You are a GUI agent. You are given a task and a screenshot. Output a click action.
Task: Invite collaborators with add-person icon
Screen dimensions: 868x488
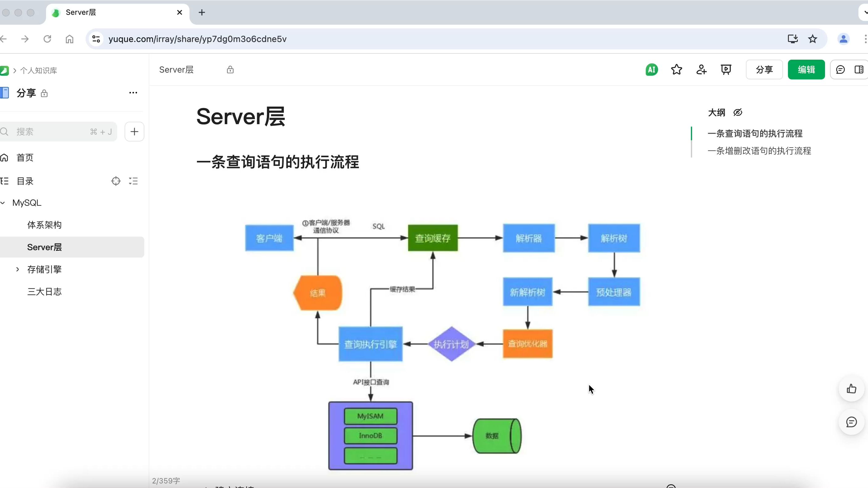click(701, 70)
